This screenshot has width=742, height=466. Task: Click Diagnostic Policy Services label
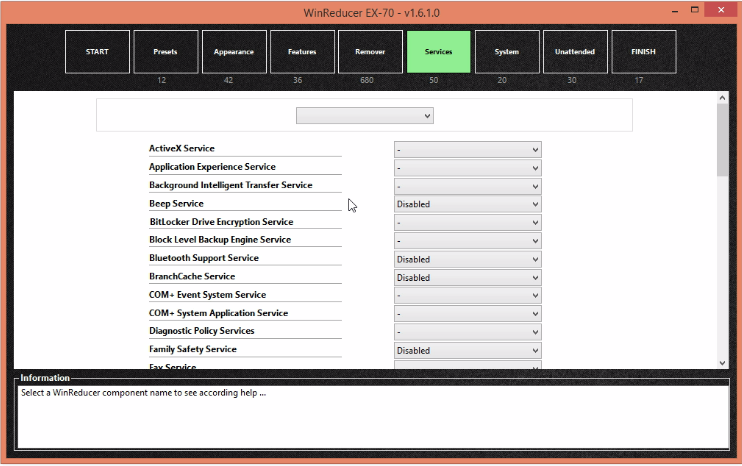point(202,331)
